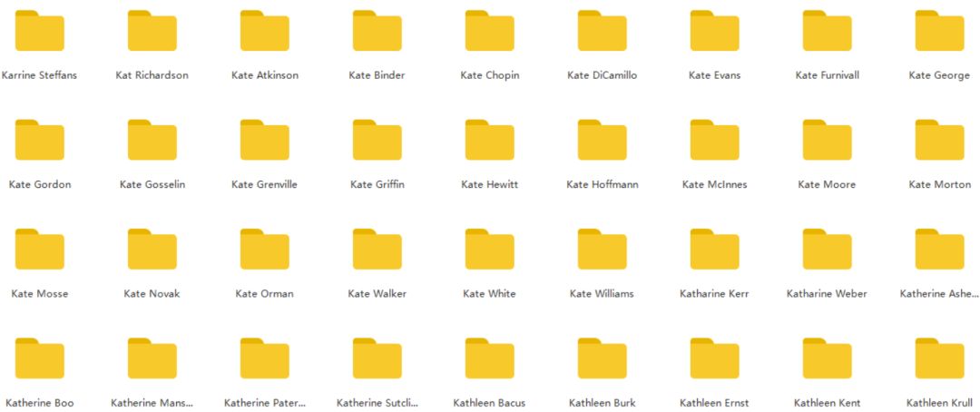Click the Katherine Sutcli... folder icon
This screenshot has width=980, height=412.
coord(377,358)
